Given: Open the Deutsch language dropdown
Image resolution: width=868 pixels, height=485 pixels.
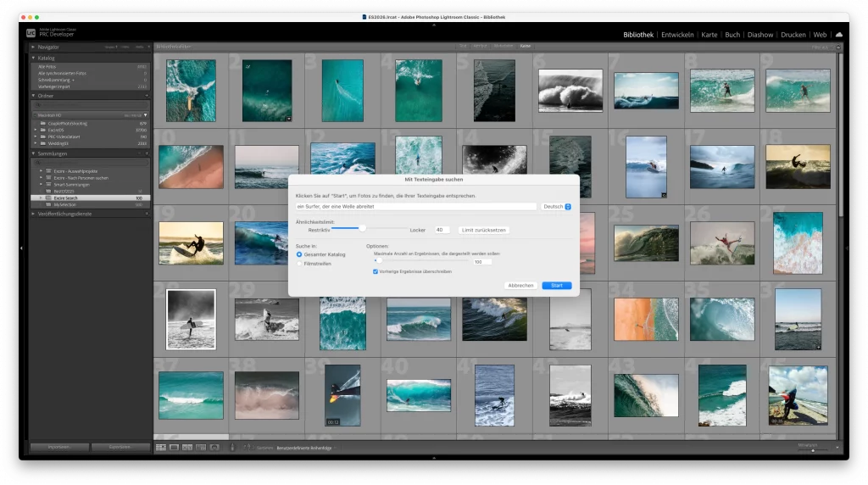Looking at the screenshot, I should pos(557,206).
